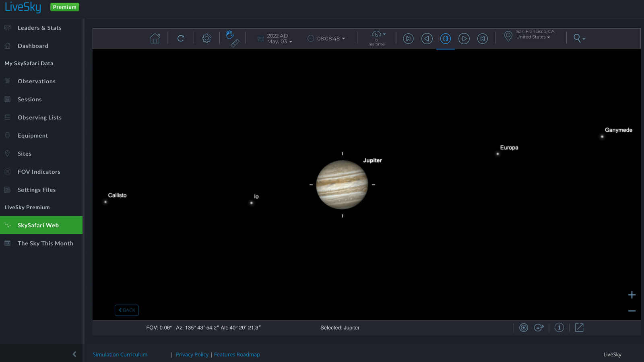The image size is (644, 362).
Task: Open the Observations section
Action: pos(37,81)
